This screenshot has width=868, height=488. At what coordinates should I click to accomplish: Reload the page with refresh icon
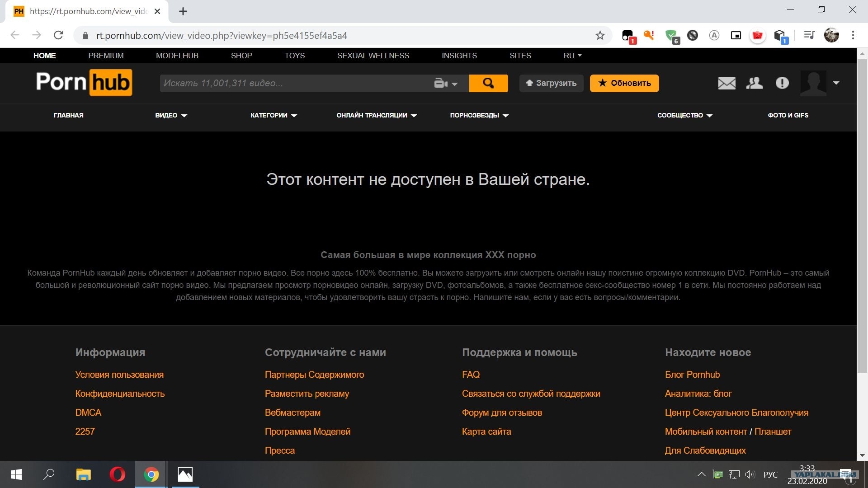coord(58,35)
